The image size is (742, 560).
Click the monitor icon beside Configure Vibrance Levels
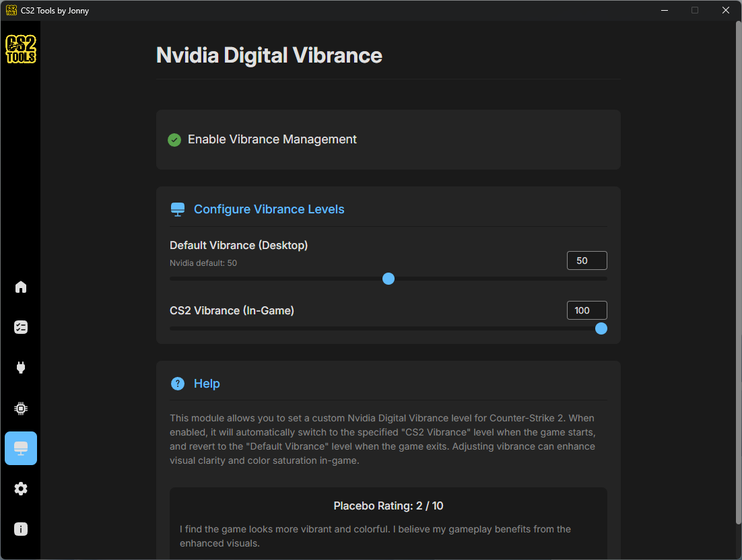(177, 209)
